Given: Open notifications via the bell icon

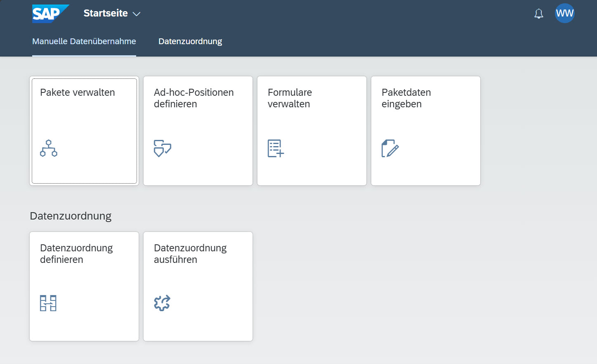Looking at the screenshot, I should 538,13.
